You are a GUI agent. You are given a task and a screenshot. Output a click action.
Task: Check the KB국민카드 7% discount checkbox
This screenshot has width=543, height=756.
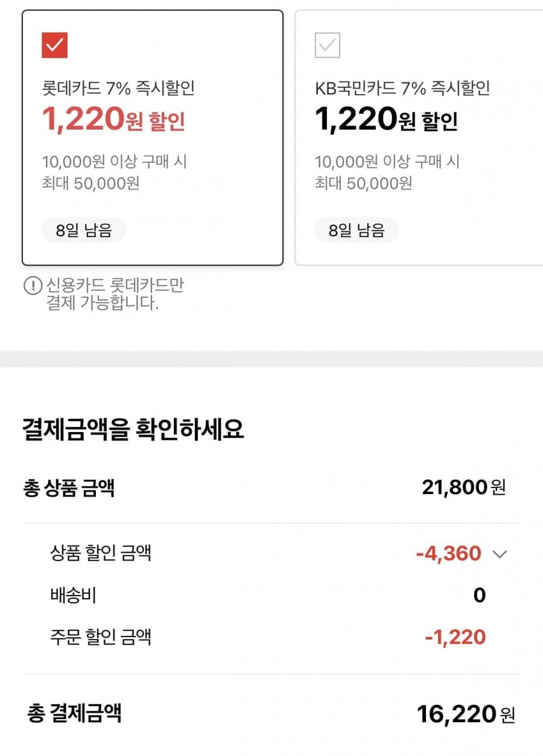tap(328, 45)
